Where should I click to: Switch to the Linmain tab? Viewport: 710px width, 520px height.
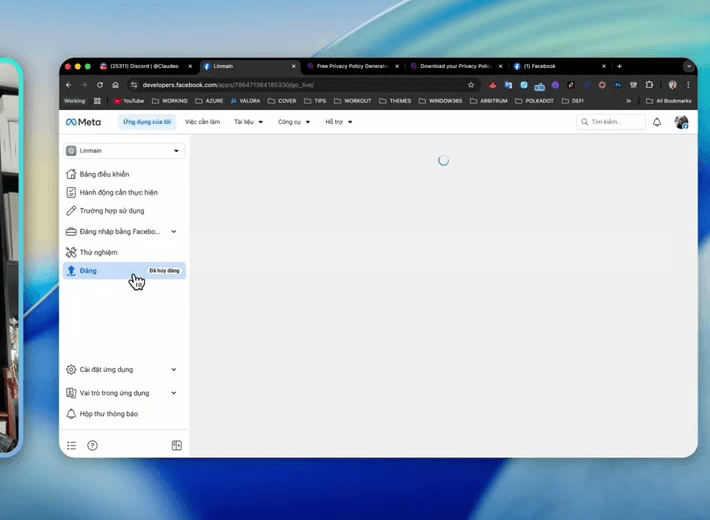[249, 66]
